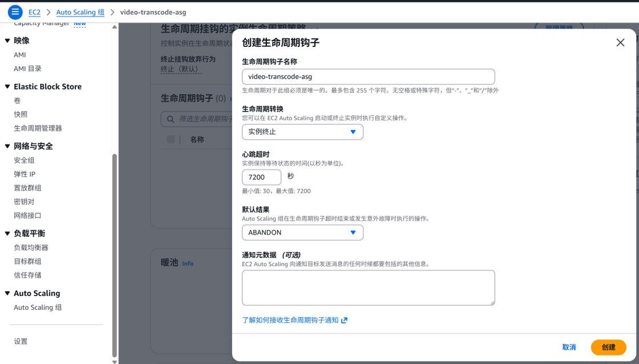Click the Info link next to 暖池

[188, 264]
